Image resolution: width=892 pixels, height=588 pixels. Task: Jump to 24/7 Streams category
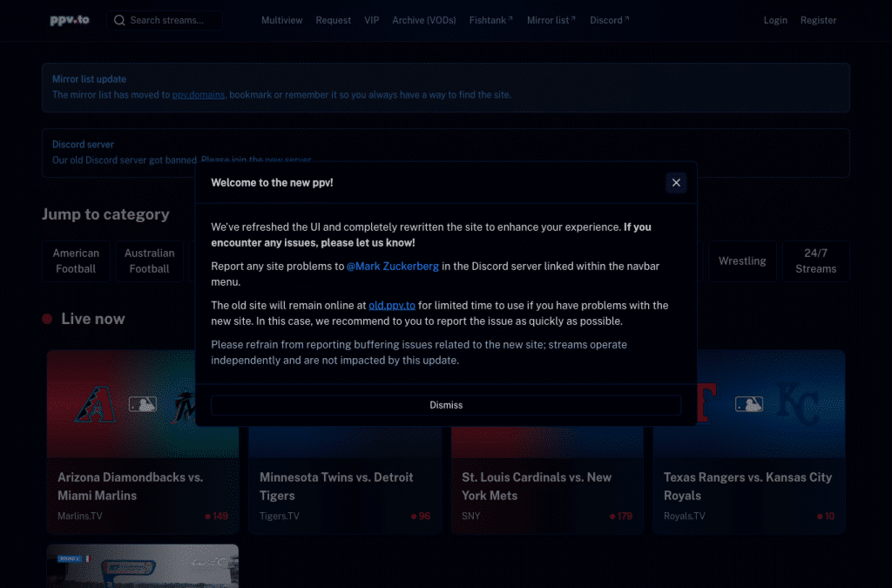815,261
